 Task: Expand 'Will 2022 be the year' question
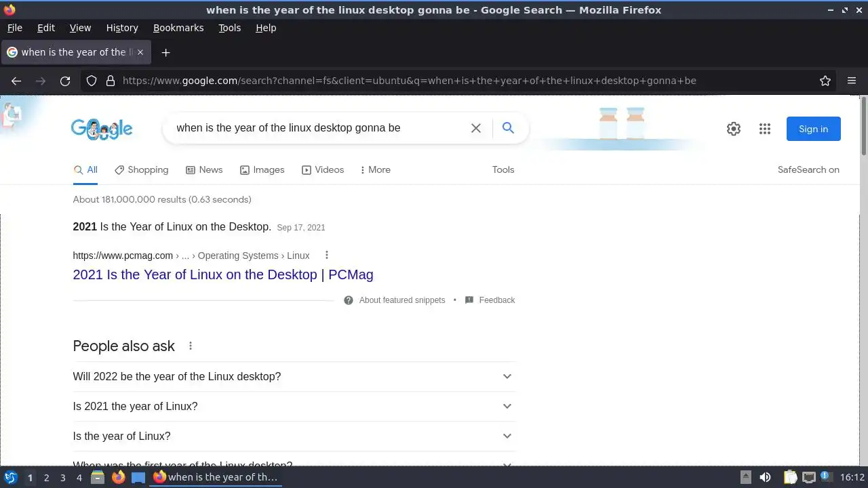click(x=294, y=376)
